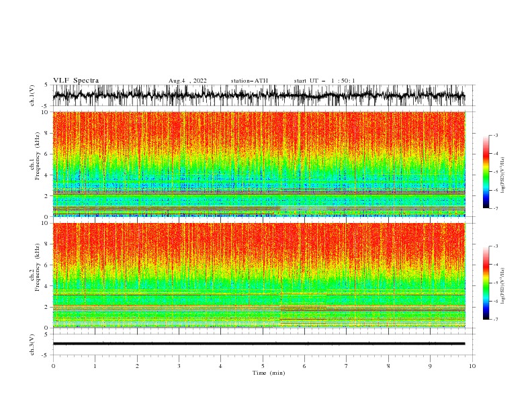Click the "-7" label on ch.2 color bar

coord(495,319)
